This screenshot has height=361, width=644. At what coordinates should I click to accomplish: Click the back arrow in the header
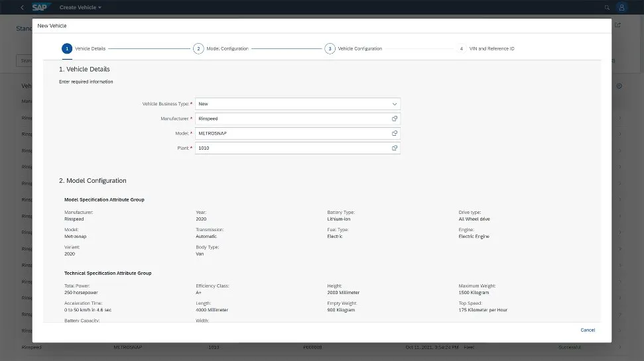tap(23, 7)
